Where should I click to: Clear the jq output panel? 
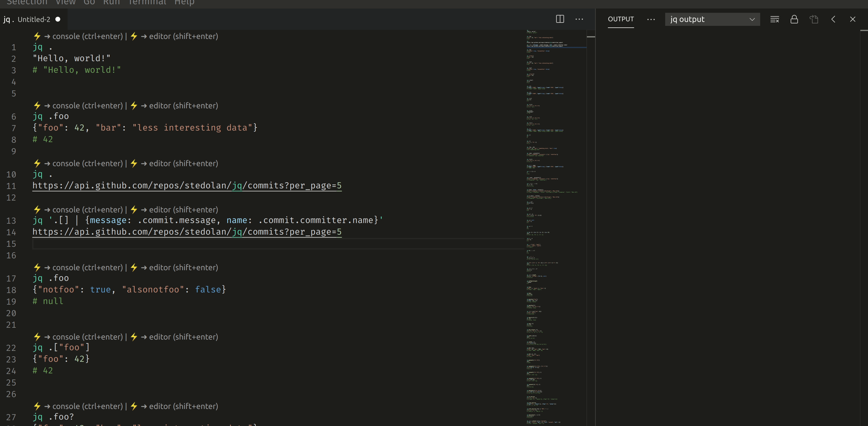click(774, 19)
